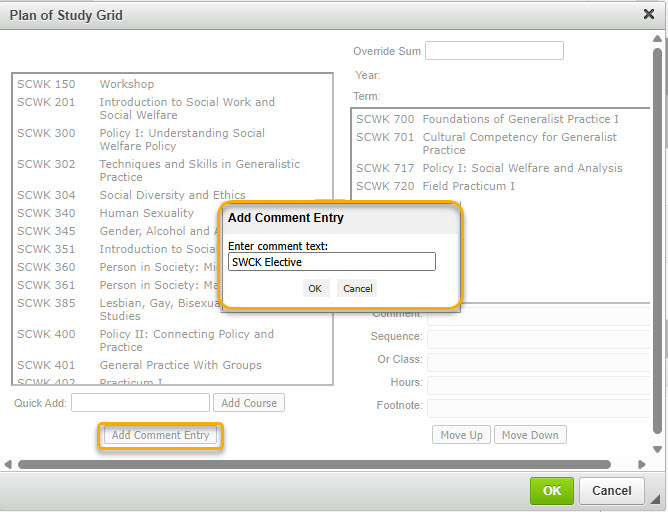Click the vertical scrollbar up arrow
Screen dimensions: 668x512
tap(657, 39)
